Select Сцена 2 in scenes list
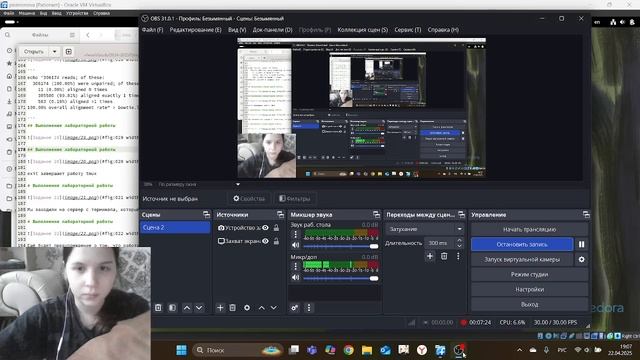 click(175, 227)
